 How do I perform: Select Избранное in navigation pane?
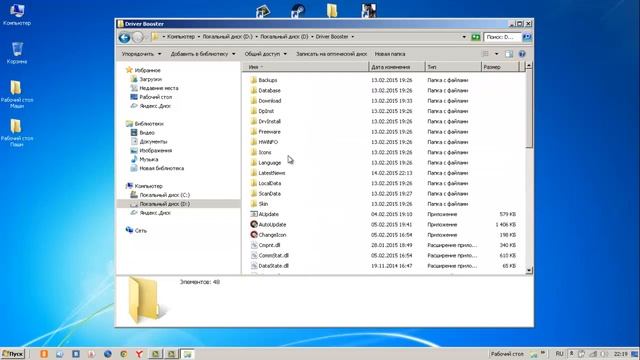pyautogui.click(x=147, y=70)
